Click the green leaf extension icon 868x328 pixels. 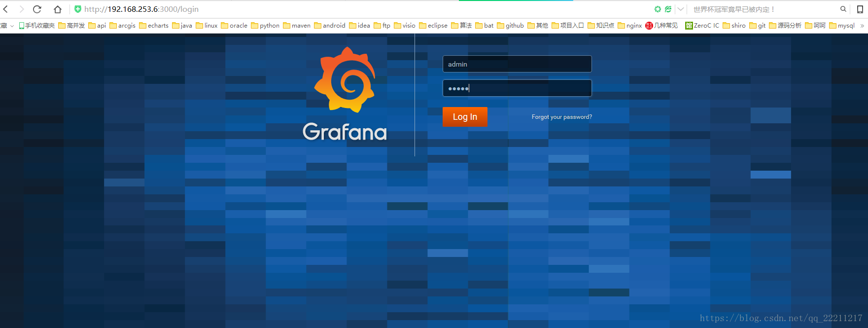point(668,9)
